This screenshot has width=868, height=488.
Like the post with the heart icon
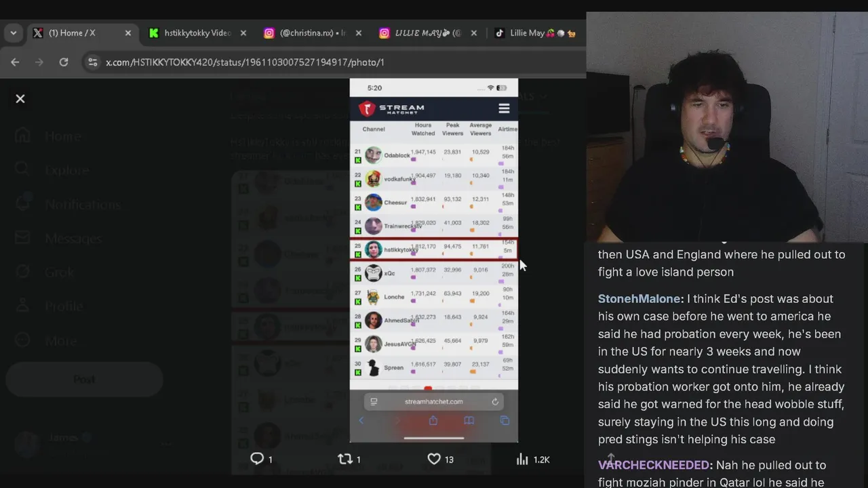(x=434, y=459)
